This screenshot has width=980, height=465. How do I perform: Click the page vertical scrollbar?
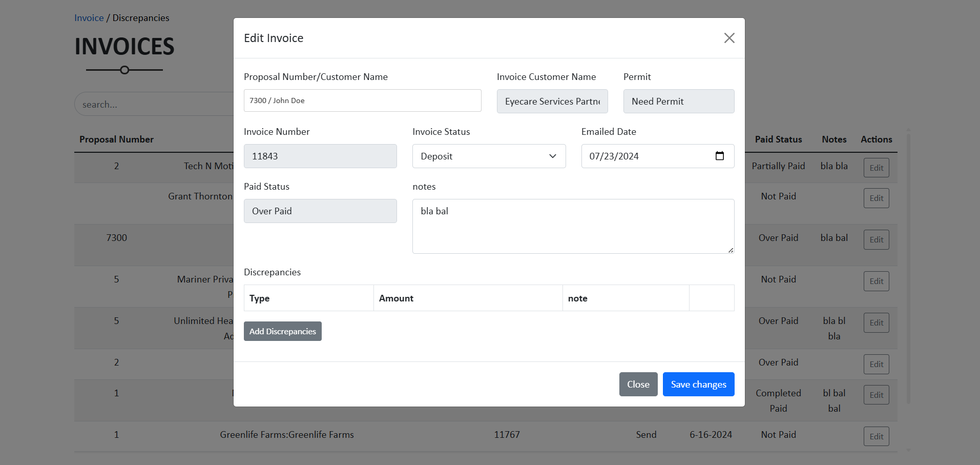[x=908, y=267]
